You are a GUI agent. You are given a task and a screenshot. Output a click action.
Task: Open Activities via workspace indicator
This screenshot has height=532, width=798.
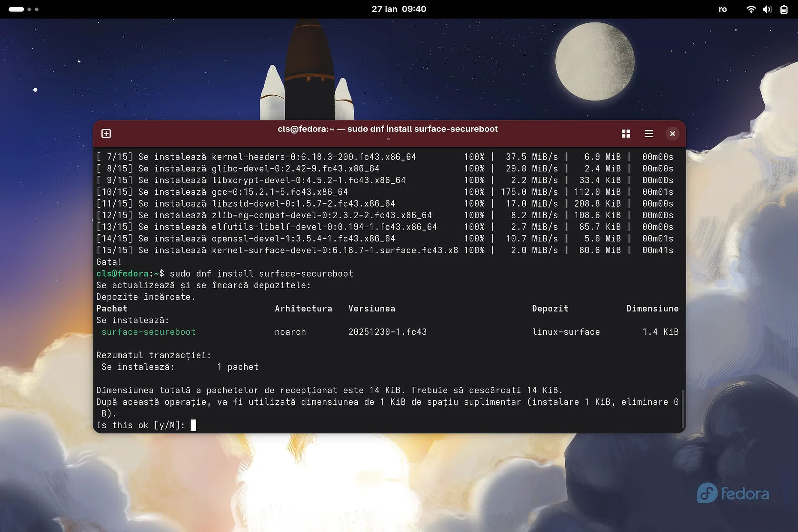coord(23,9)
